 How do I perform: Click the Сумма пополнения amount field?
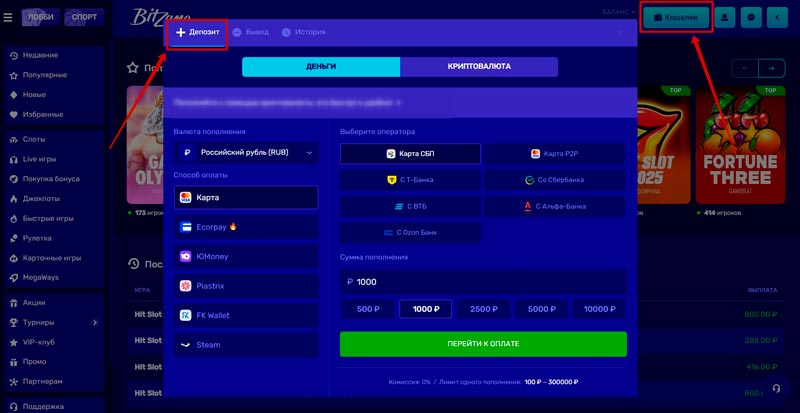(x=483, y=281)
